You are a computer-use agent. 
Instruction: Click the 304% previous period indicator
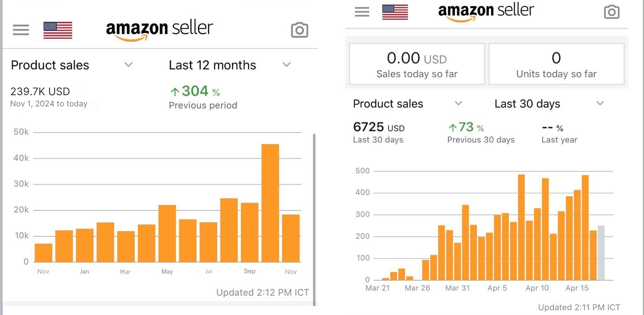pos(195,92)
